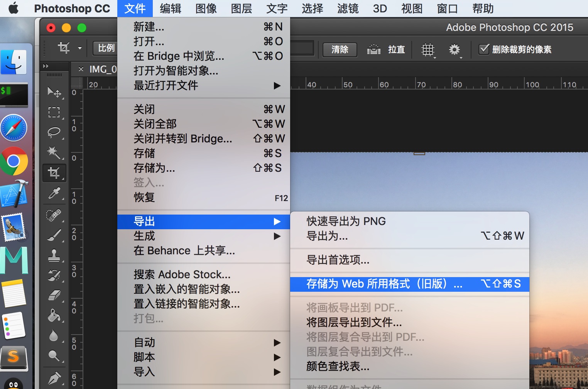
Task: Choose 存储为... menu item
Action: click(x=204, y=168)
